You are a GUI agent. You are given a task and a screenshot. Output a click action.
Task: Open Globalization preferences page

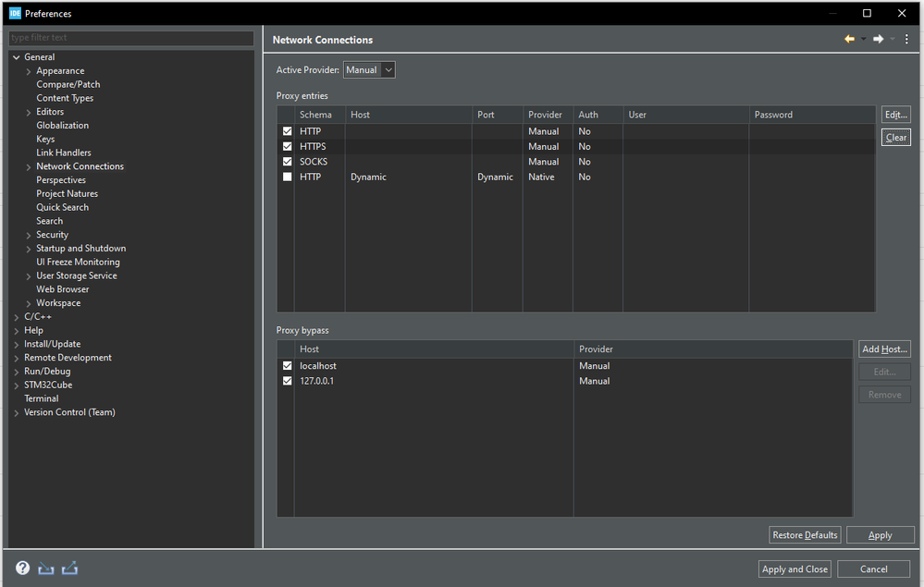point(63,126)
